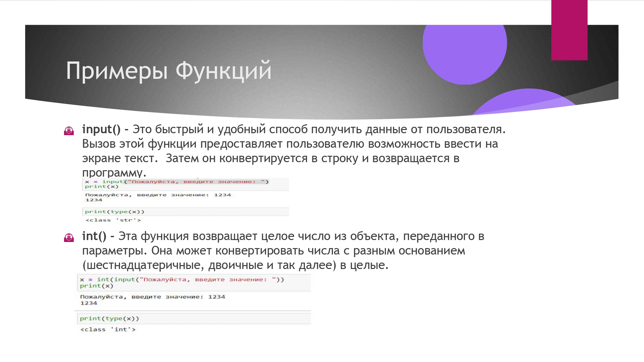Select the bold word "input()"
Screen dimensions: 644x362
coord(101,129)
